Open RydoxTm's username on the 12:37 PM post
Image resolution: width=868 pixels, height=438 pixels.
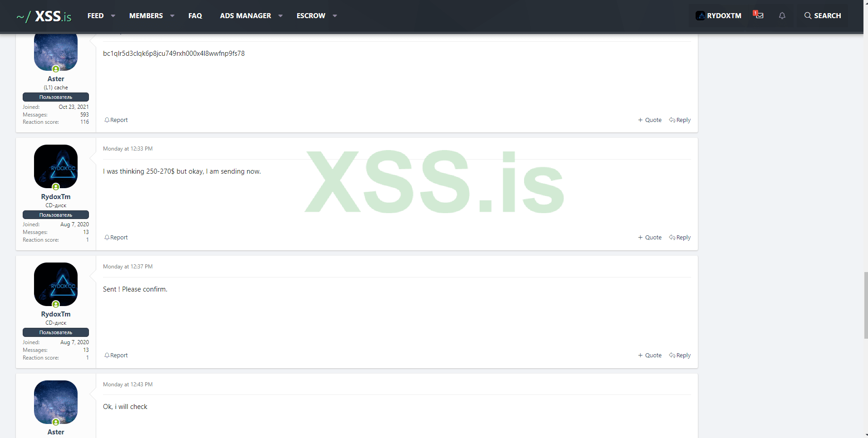click(x=56, y=314)
